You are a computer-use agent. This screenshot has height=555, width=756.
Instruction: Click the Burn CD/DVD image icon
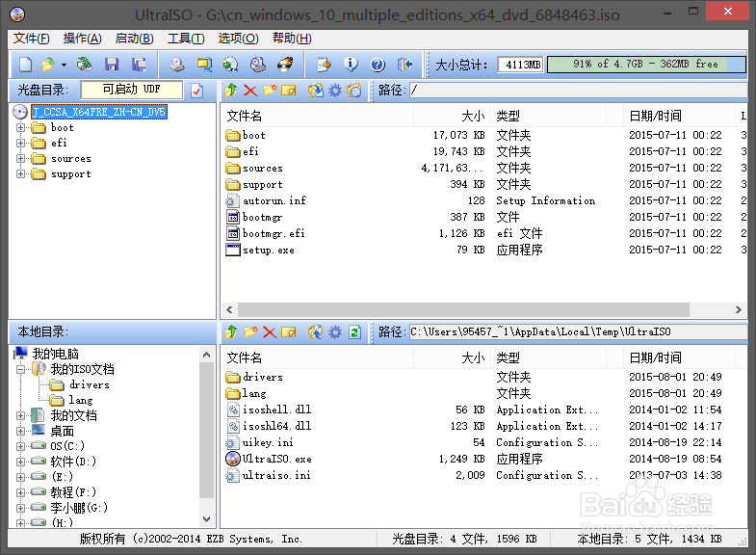[x=285, y=65]
